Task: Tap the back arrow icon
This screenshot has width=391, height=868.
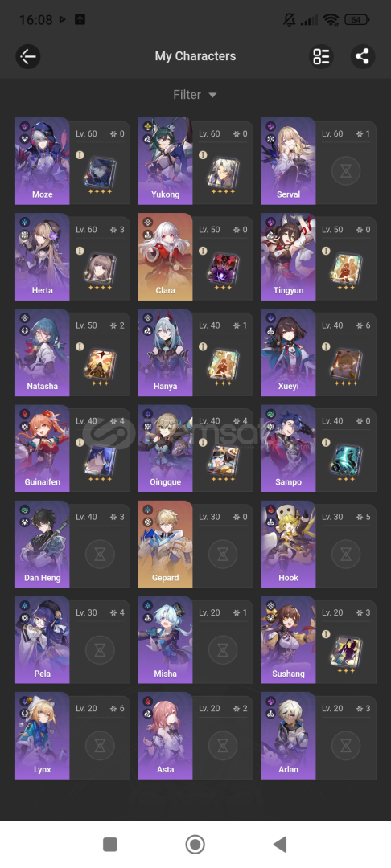Action: (x=27, y=56)
